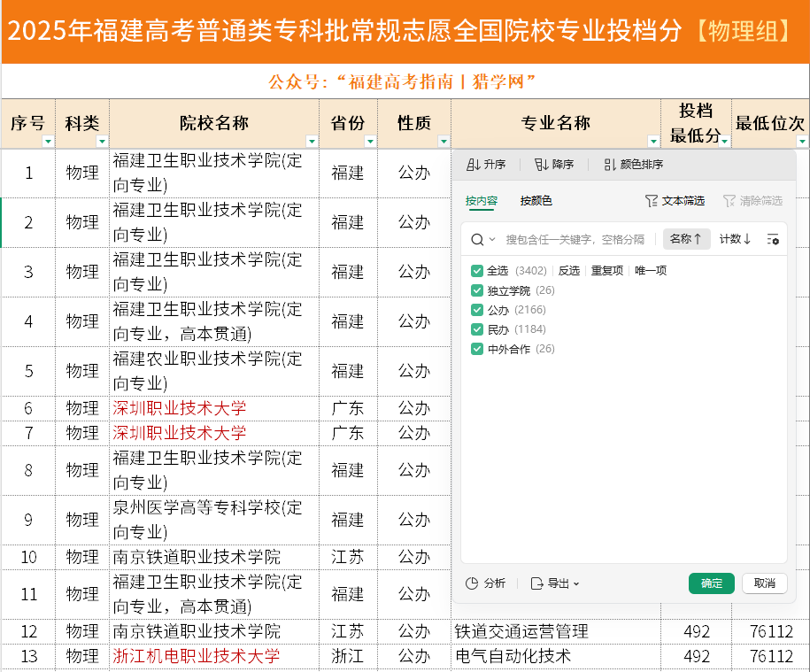
Task: Open 序号 column filter dropdown
Action: tap(48, 141)
